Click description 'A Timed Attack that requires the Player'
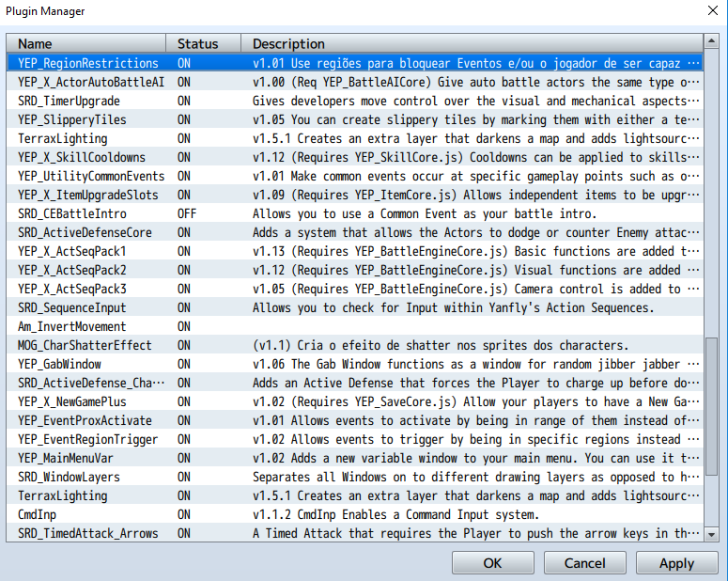 click(476, 534)
